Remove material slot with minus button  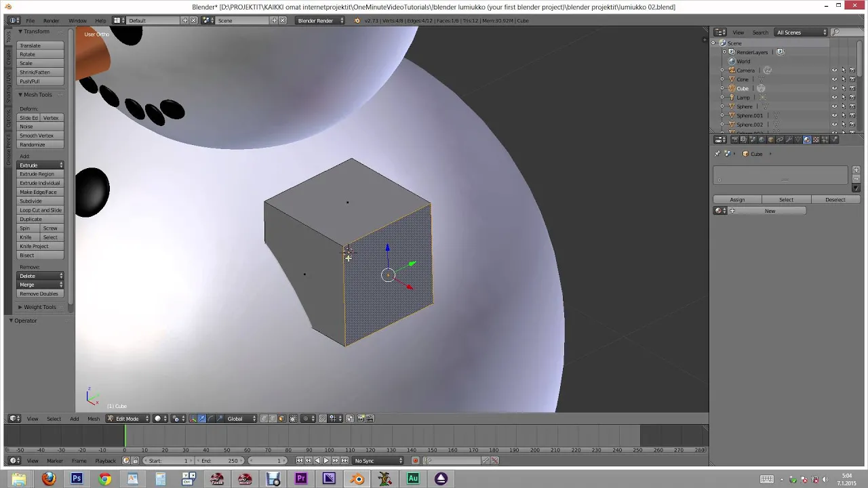tap(856, 179)
